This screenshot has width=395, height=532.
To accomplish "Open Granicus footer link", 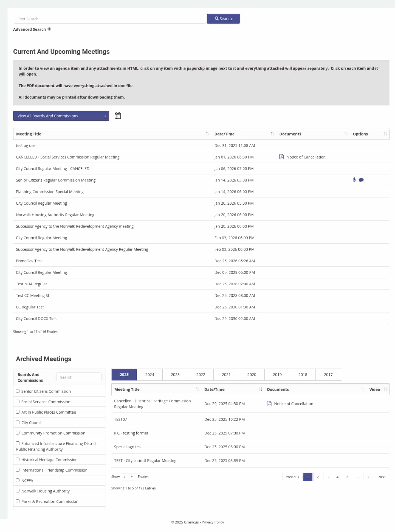I will click(191, 522).
